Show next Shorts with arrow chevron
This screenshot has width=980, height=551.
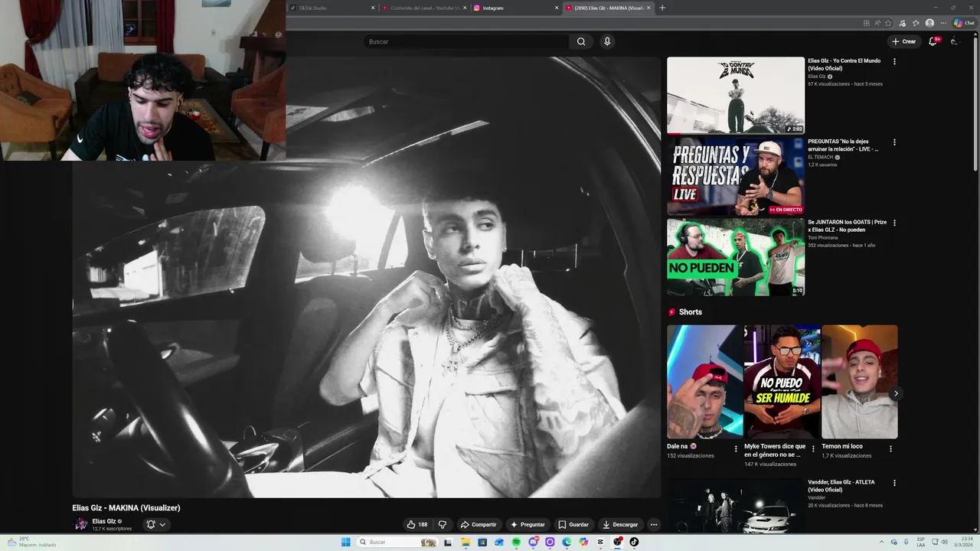(x=896, y=393)
